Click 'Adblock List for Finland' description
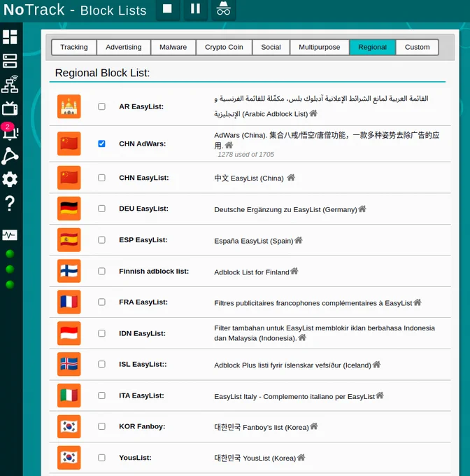Image resolution: width=470 pixels, height=476 pixels. click(x=252, y=272)
